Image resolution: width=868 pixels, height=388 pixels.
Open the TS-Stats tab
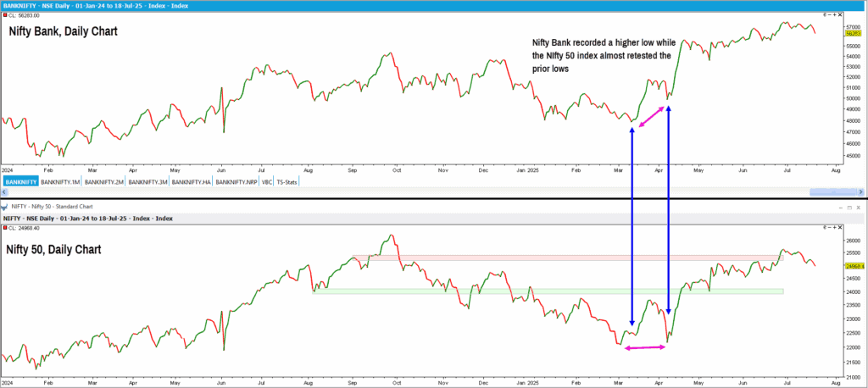pyautogui.click(x=287, y=181)
